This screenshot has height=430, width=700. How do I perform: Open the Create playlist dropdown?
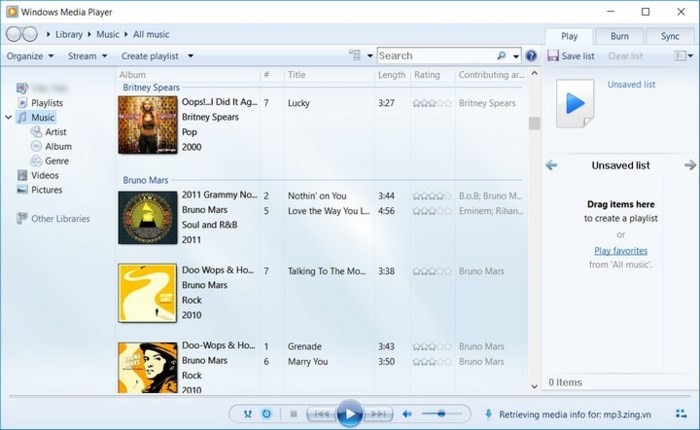pos(157,56)
